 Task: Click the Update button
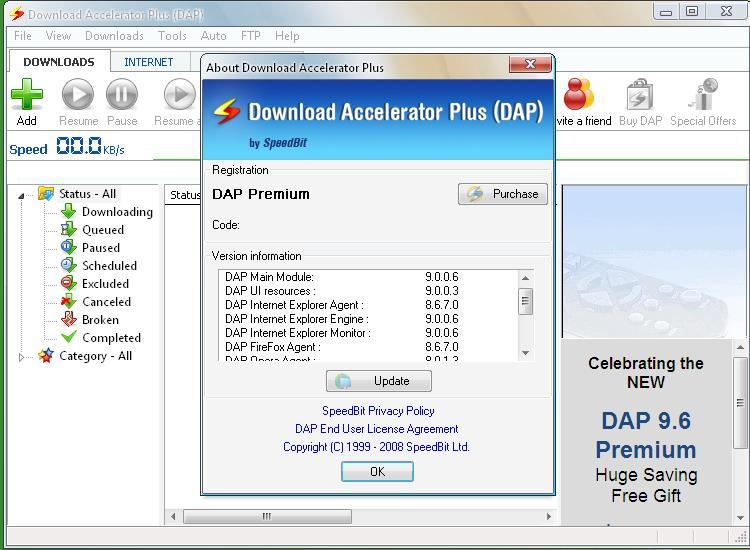(x=379, y=381)
